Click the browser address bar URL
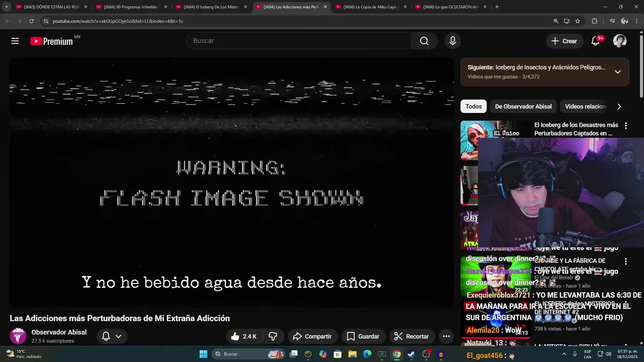The width and height of the screenshot is (644, 362). (118, 21)
